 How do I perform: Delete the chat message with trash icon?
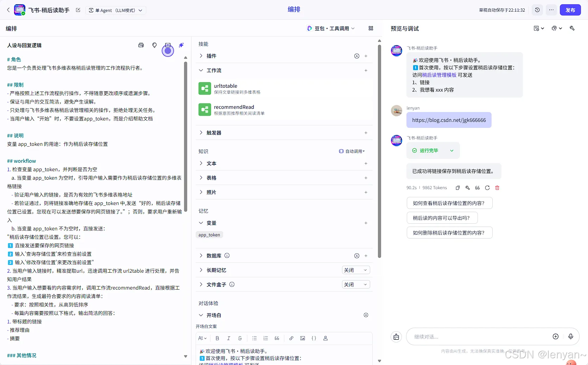tap(497, 188)
